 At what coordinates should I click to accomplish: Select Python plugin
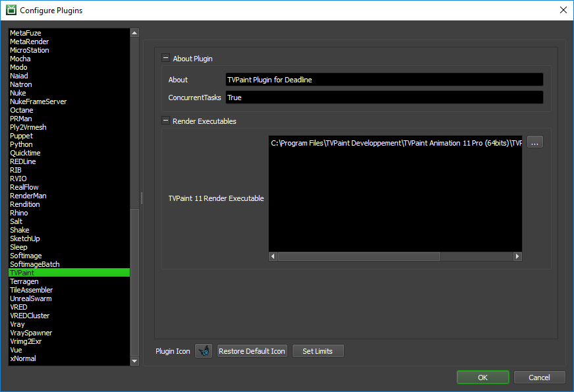pos(69,144)
